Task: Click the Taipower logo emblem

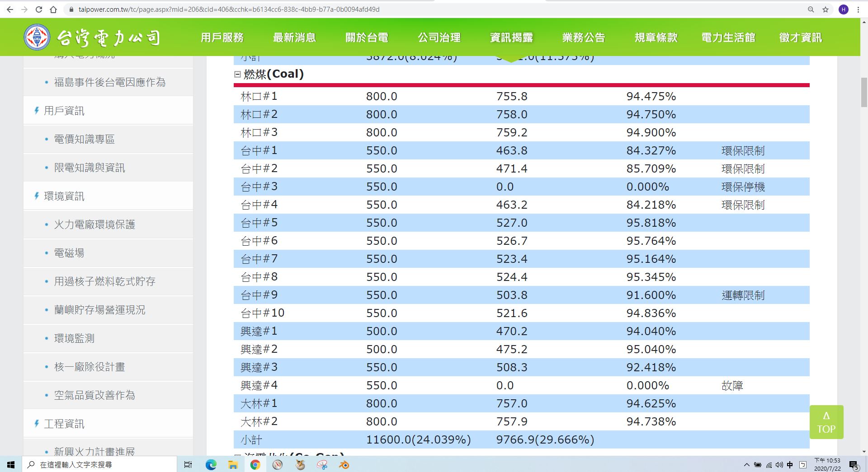Action: [x=37, y=37]
